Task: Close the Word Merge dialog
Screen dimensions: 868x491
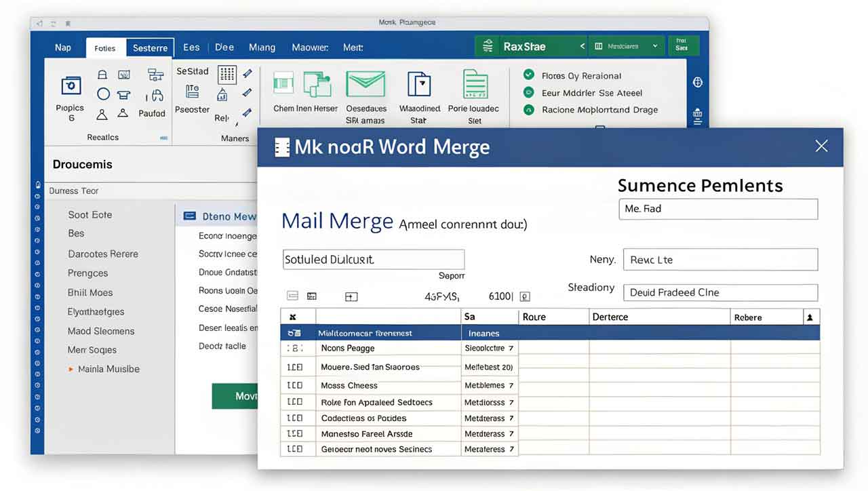Action: coord(821,146)
